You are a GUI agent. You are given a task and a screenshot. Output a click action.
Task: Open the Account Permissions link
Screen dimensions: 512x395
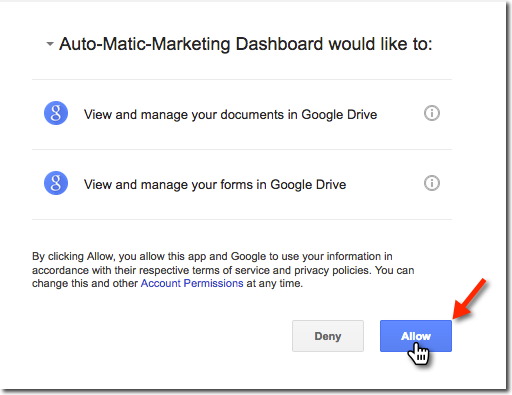[x=192, y=283]
